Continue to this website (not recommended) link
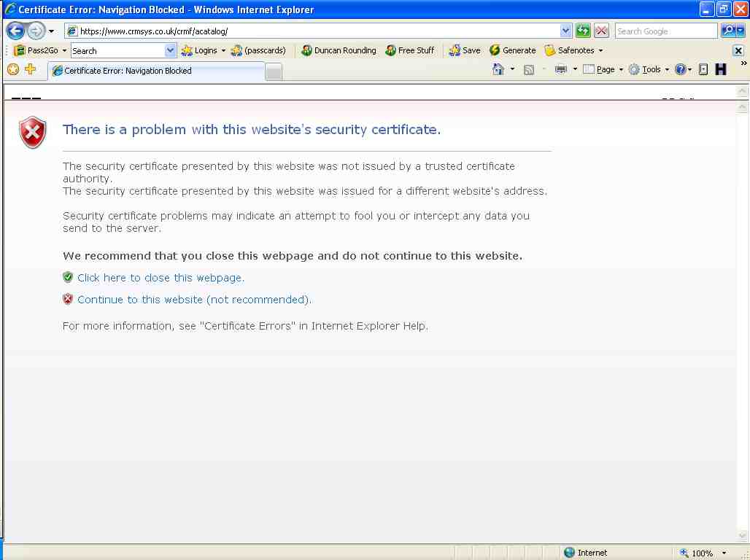Image resolution: width=750 pixels, height=560 pixels. click(x=194, y=300)
